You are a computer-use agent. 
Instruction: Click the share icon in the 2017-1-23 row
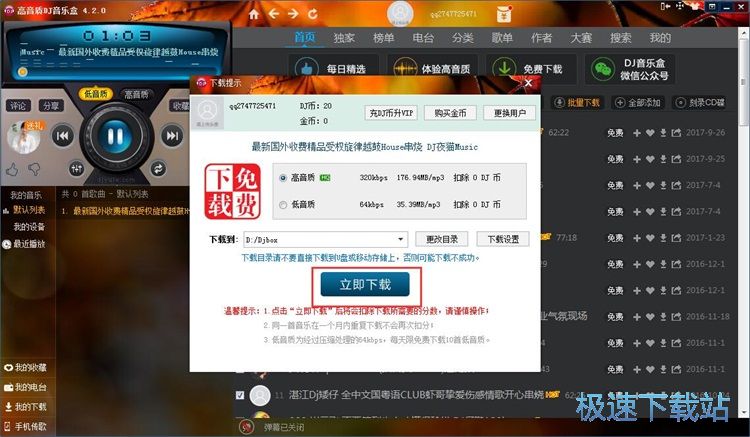point(676,238)
